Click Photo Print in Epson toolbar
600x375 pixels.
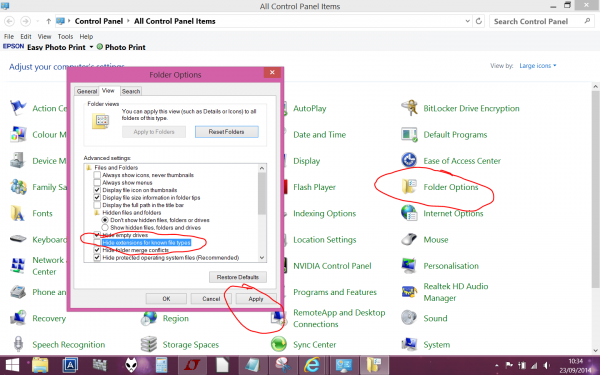[121, 47]
